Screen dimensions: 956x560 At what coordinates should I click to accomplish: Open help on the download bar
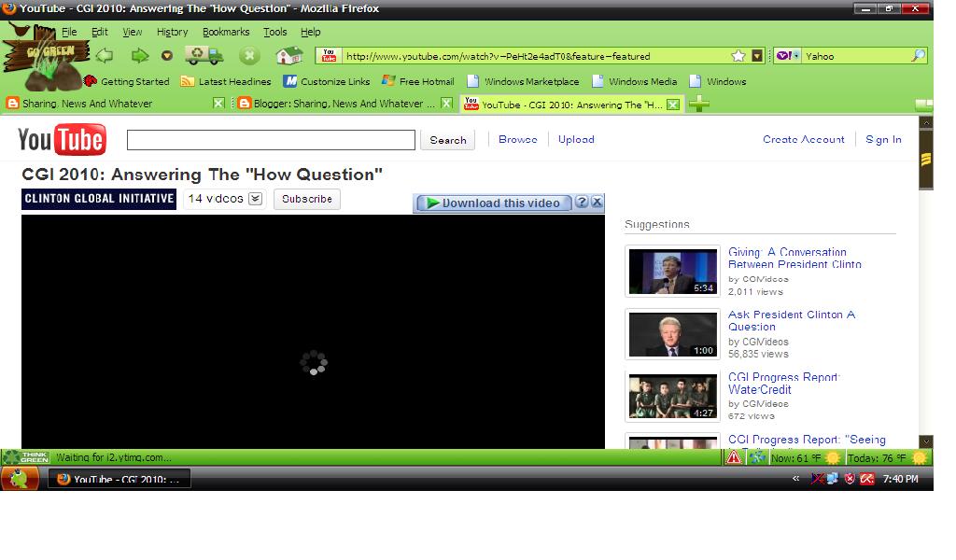(x=582, y=202)
